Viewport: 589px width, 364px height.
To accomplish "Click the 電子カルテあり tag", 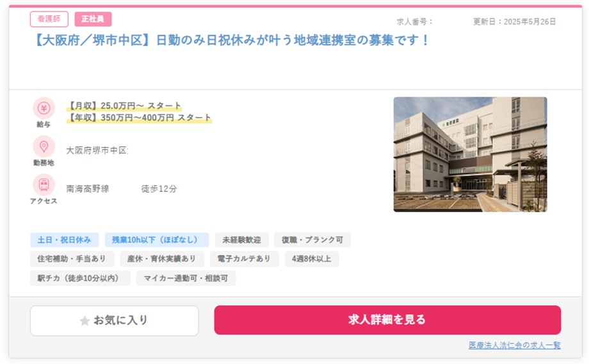I will (x=245, y=259).
